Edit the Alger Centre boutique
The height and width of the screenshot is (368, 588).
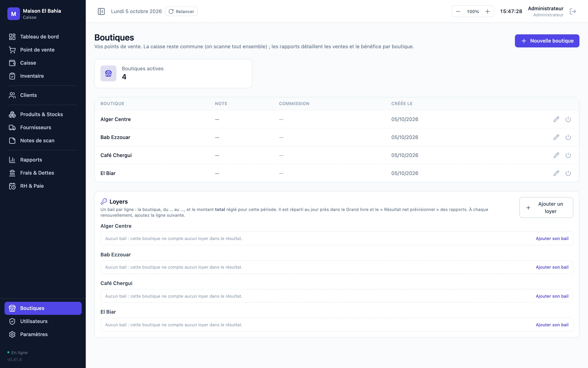pyautogui.click(x=556, y=119)
